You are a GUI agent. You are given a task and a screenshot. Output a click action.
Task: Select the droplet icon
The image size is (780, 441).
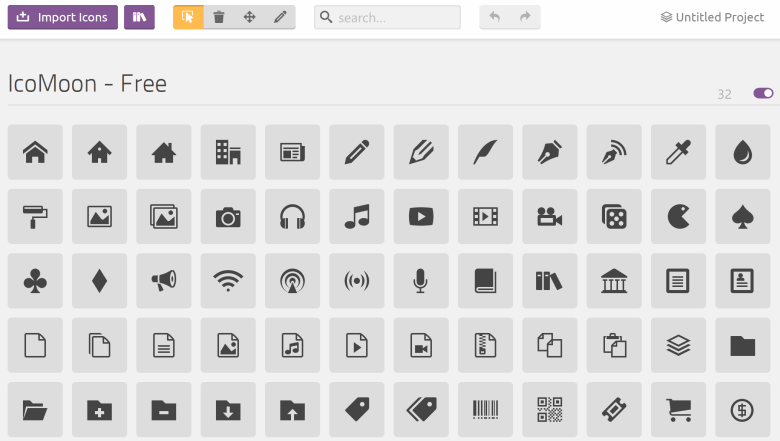tap(743, 152)
